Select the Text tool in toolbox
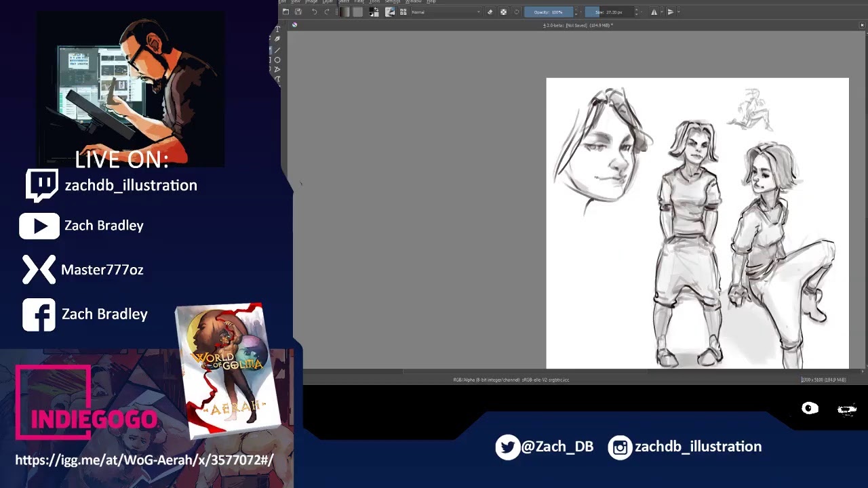This screenshot has height=488, width=868. point(277,30)
